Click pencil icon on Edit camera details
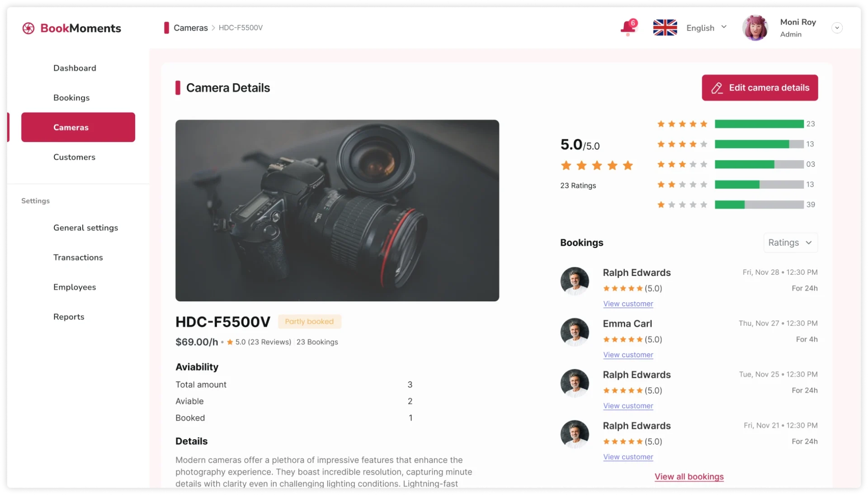868x495 pixels. click(x=717, y=88)
